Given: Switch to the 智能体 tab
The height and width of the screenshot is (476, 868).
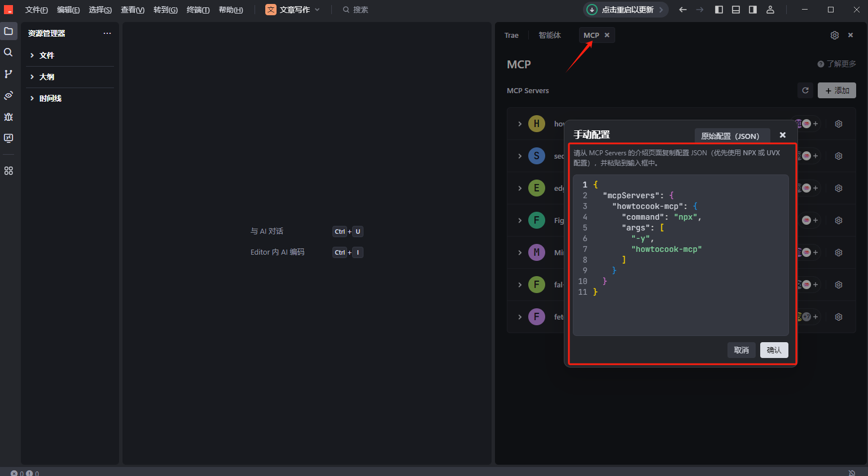Looking at the screenshot, I should tap(550, 35).
